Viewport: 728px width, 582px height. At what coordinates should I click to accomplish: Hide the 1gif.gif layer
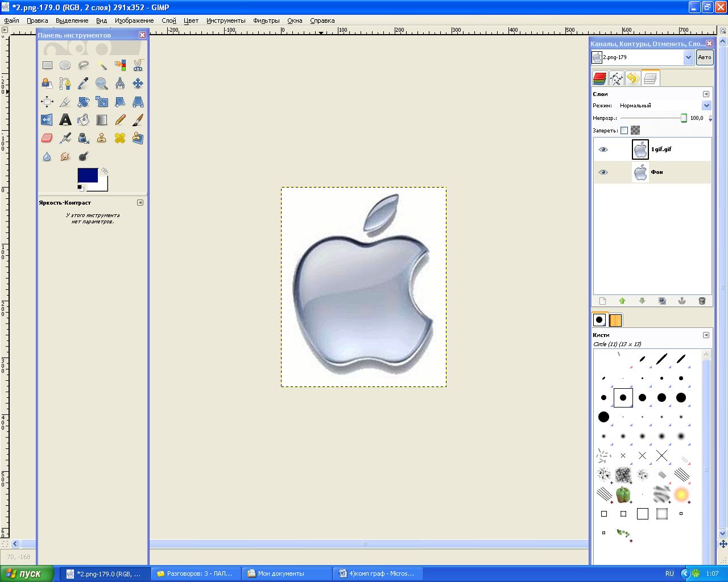[x=603, y=149]
